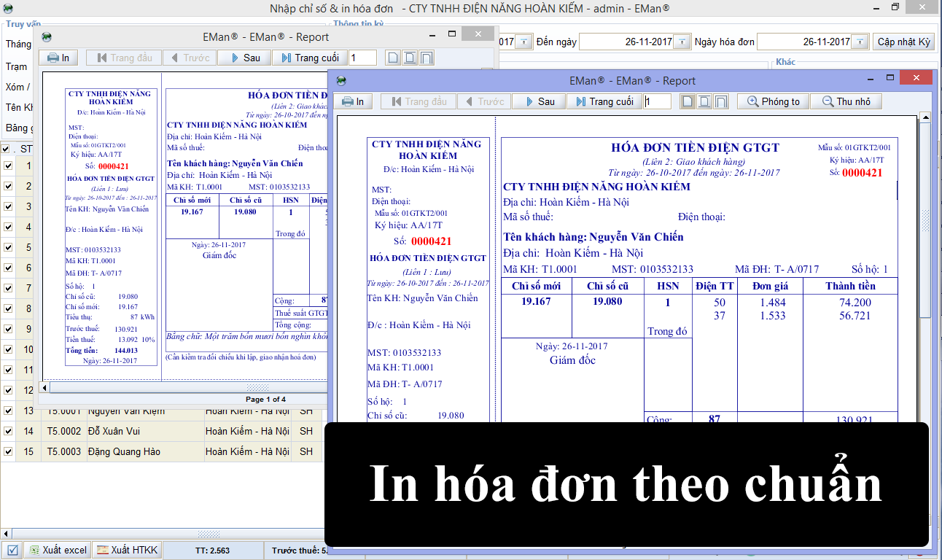Open the Ngày hóa đơn date dropdown
This screenshot has height=560, width=942.
[x=860, y=42]
